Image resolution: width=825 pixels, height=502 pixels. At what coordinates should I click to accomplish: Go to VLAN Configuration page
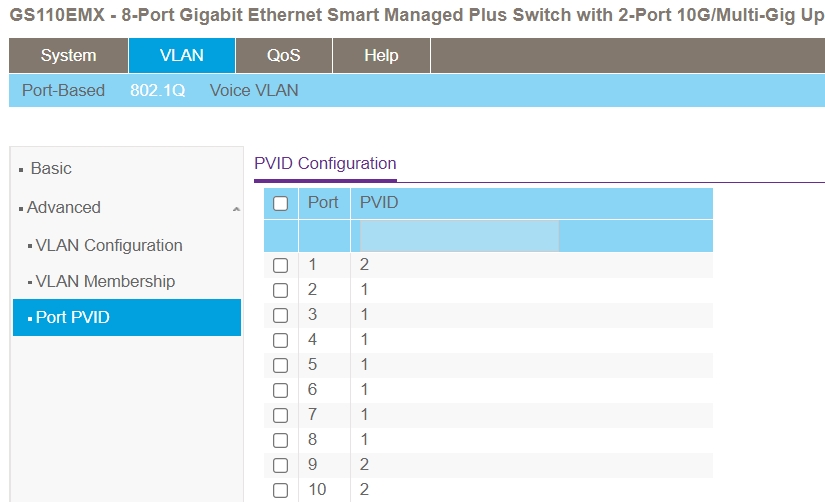[109, 245]
